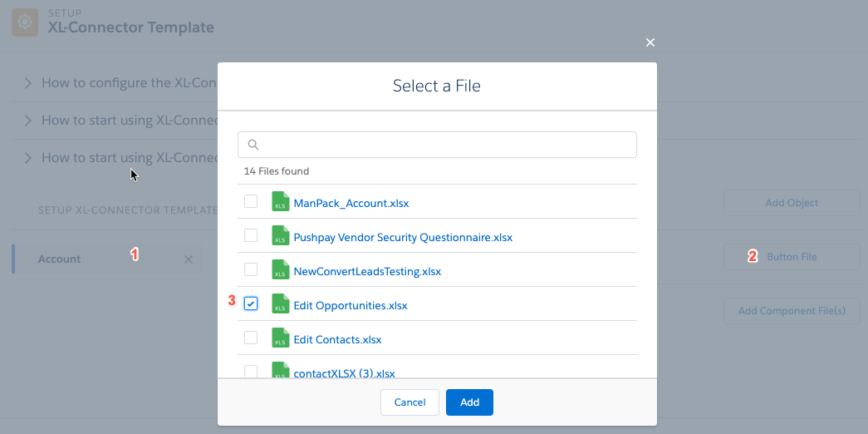Tick the Edit Contacts.xlsx checkbox
Screen dimensions: 868x434
click(251, 338)
